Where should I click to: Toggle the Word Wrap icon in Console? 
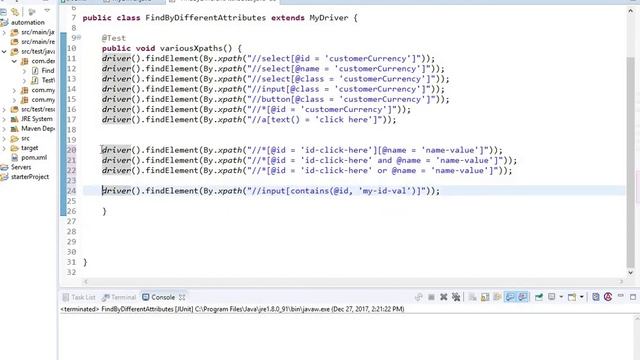pos(497,297)
